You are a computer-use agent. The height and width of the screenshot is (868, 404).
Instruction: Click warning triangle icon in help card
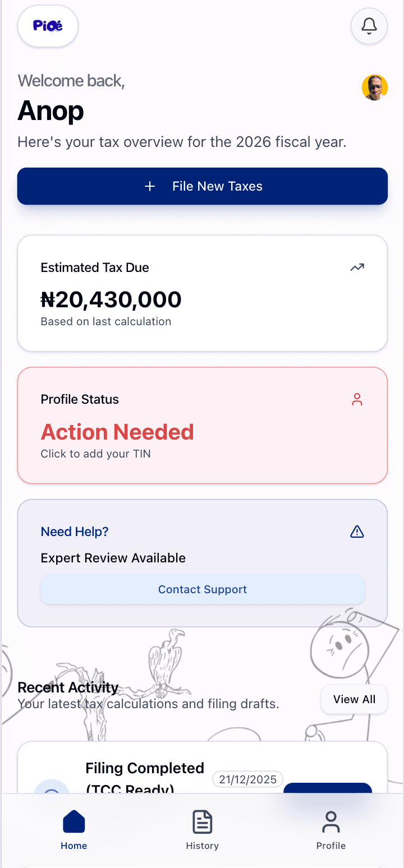point(357,532)
